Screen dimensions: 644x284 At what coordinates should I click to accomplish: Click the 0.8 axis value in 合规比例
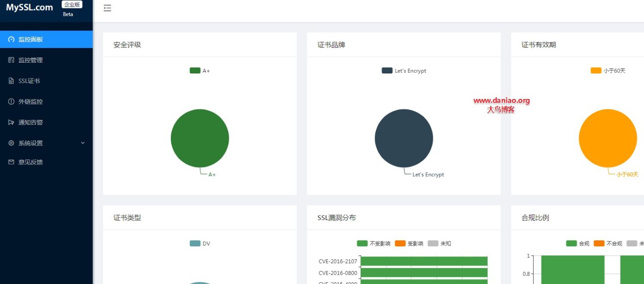(525, 274)
